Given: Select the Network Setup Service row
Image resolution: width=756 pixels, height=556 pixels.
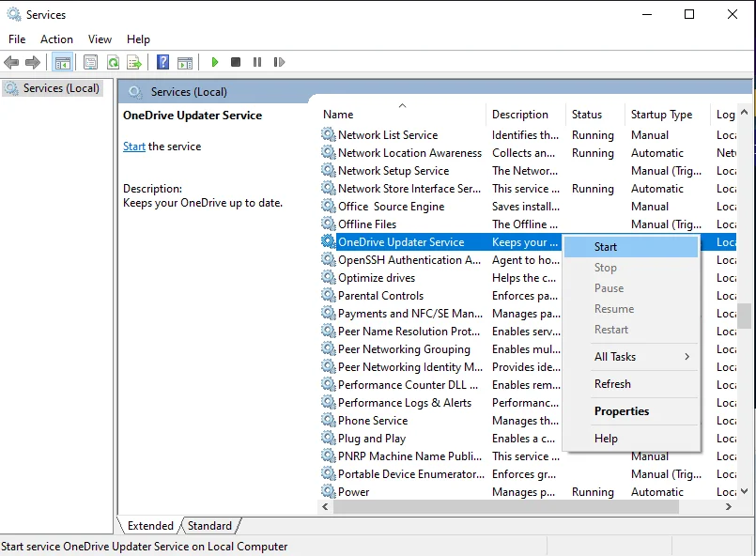Looking at the screenshot, I should (x=529, y=171).
